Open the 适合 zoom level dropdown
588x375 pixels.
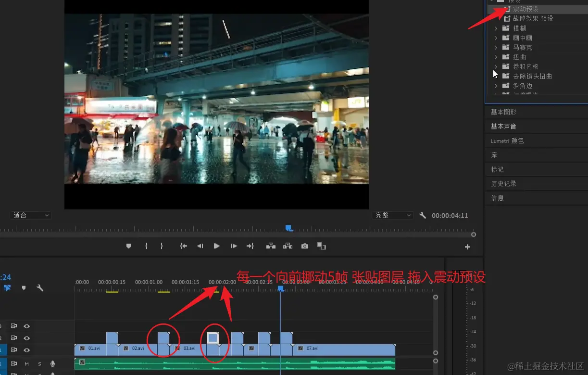(31, 215)
